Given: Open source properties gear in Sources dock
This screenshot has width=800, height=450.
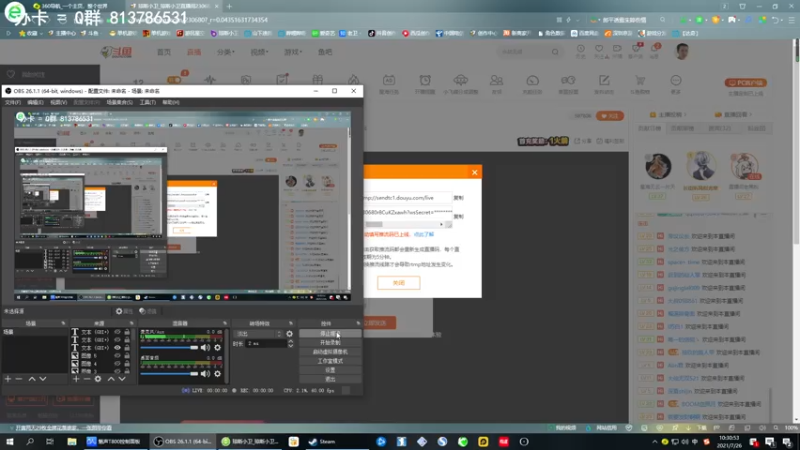Looking at the screenshot, I should [98, 379].
